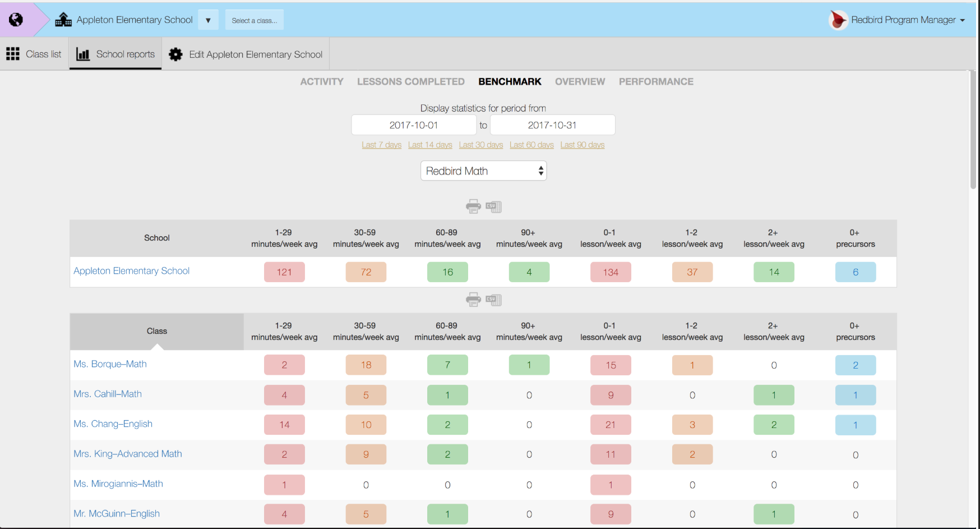Choose the Last 30 days link

(481, 145)
